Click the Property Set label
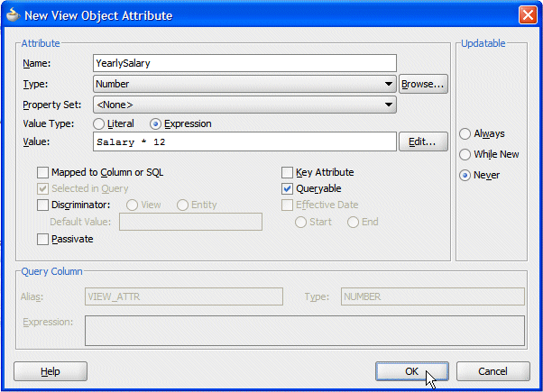The width and height of the screenshot is (543, 392). click(52, 105)
